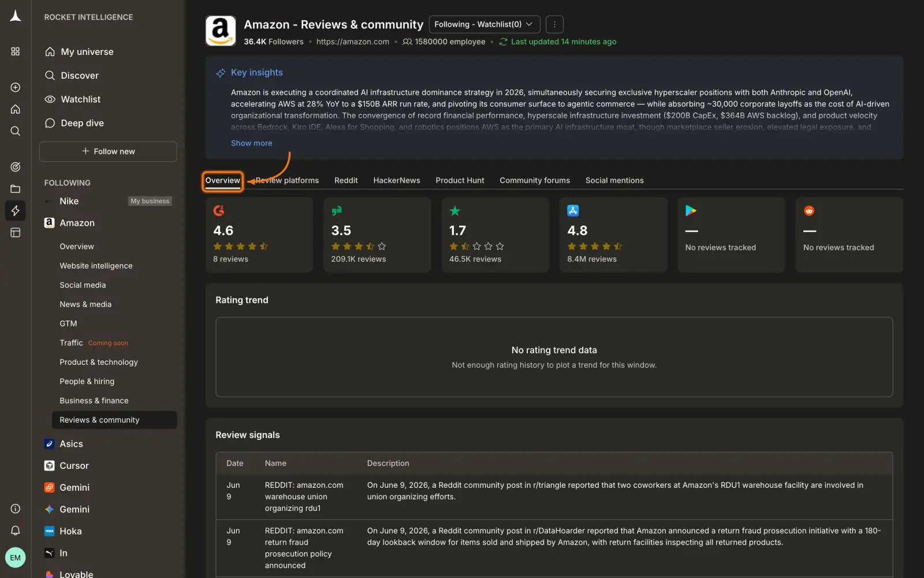The image size is (924, 578).
Task: Click the Glassdoor icon on 3.5 card
Action: 337,211
